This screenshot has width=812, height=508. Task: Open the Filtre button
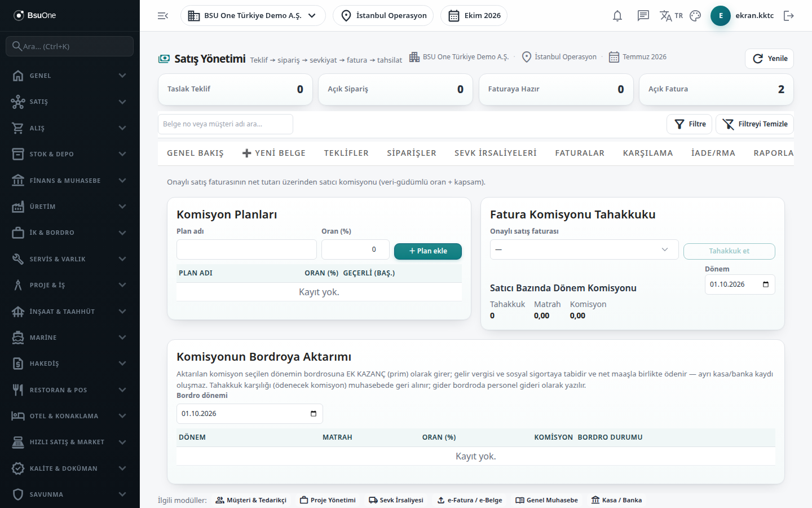coord(690,124)
